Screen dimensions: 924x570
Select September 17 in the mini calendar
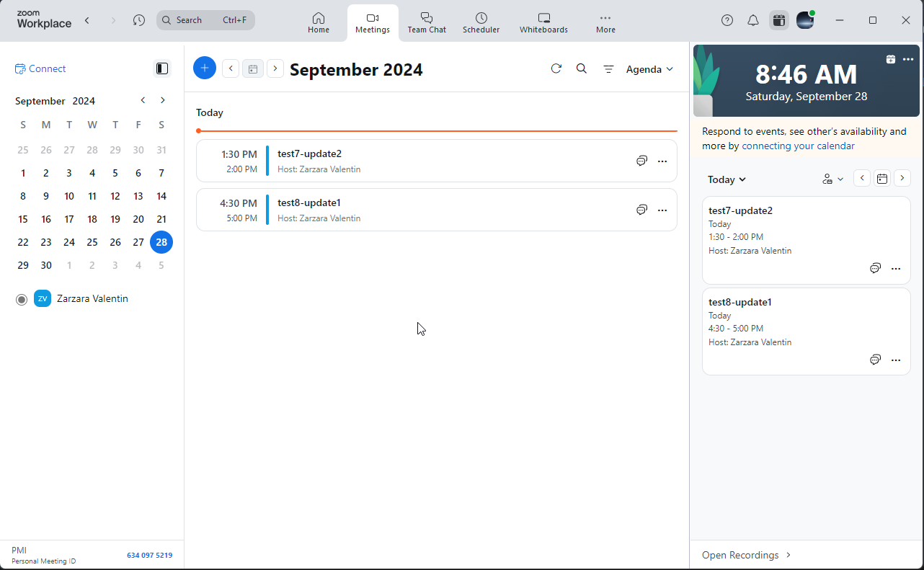(x=69, y=219)
